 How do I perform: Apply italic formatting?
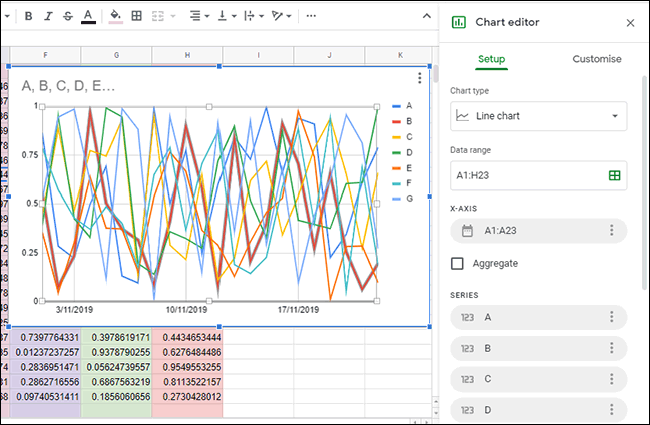point(48,16)
